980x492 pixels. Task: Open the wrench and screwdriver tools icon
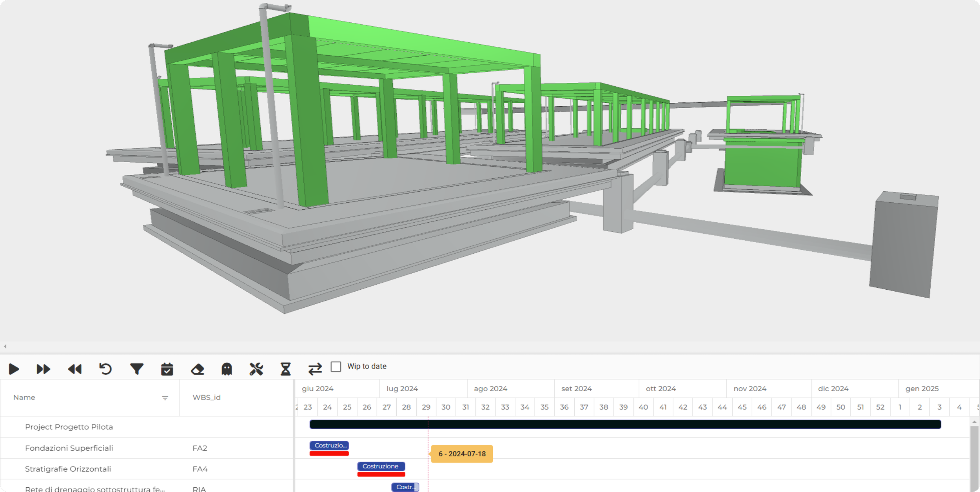coord(256,369)
